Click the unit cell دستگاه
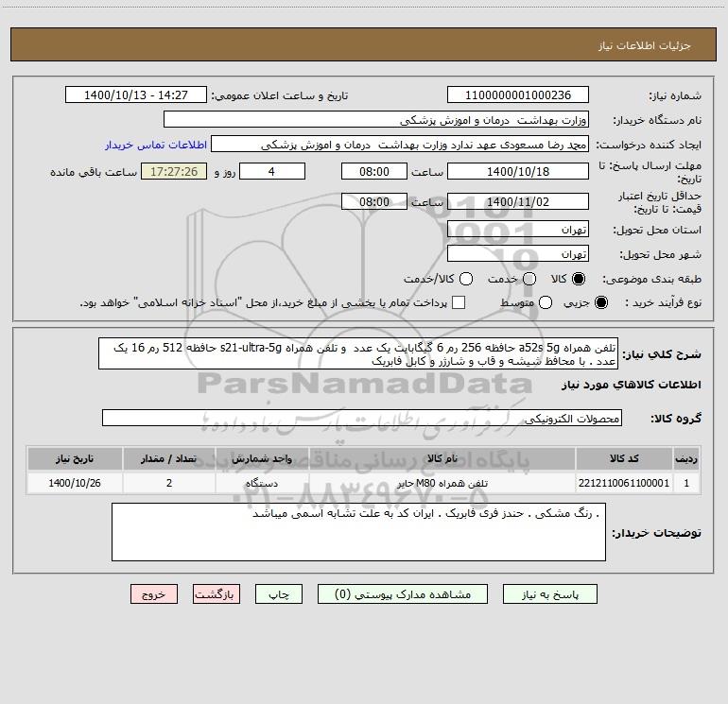The height and width of the screenshot is (704, 728). coord(262,483)
